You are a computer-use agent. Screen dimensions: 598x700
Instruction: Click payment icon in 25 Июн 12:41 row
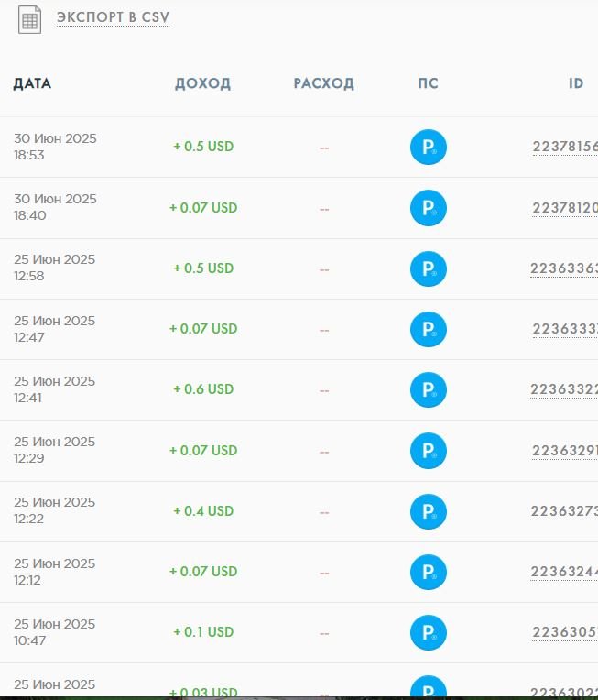coord(428,389)
